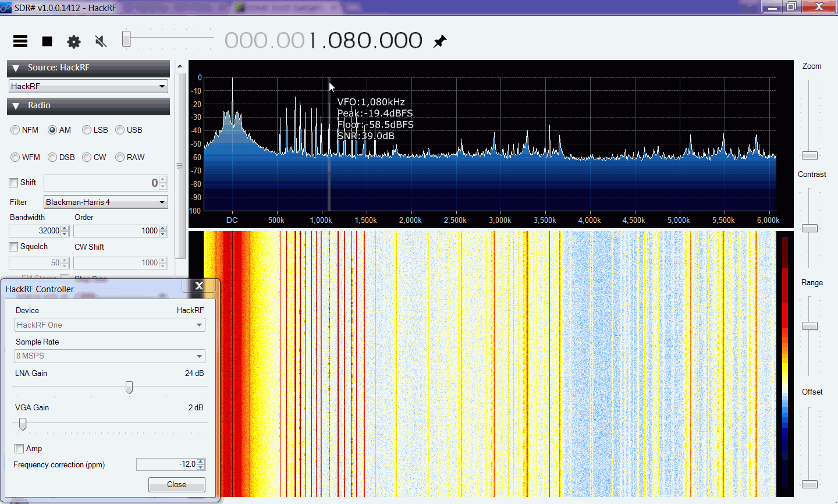The width and height of the screenshot is (838, 504).
Task: Click the Bandwidth 32000 field
Action: click(35, 231)
